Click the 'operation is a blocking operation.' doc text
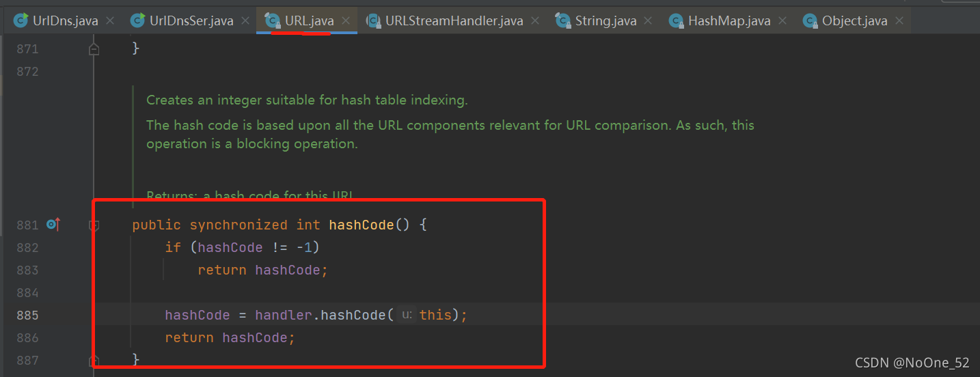Image resolution: width=980 pixels, height=377 pixels. click(x=252, y=144)
